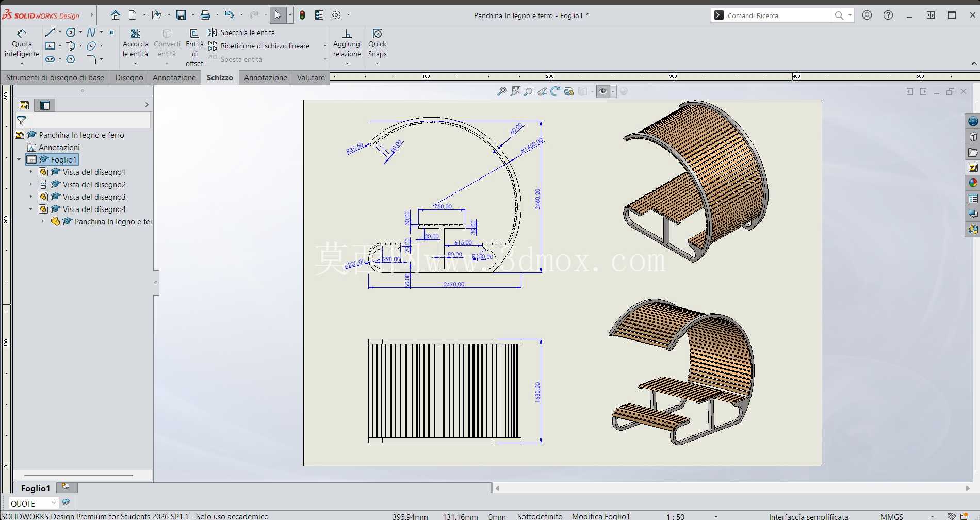Open the File Explorer task pane folder icon
The height and width of the screenshot is (520, 980).
point(973,152)
